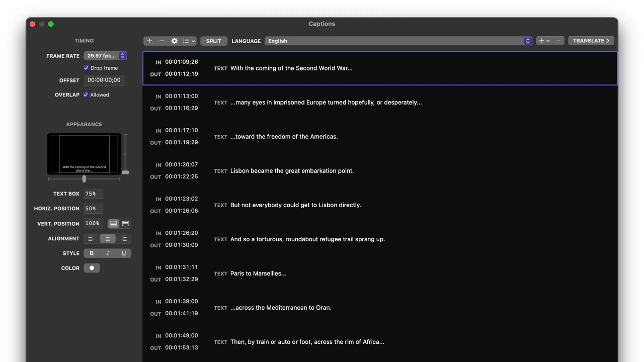The height and width of the screenshot is (362, 644).
Task: Edit the TEXT BOX 75% field
Action: pos(94,194)
